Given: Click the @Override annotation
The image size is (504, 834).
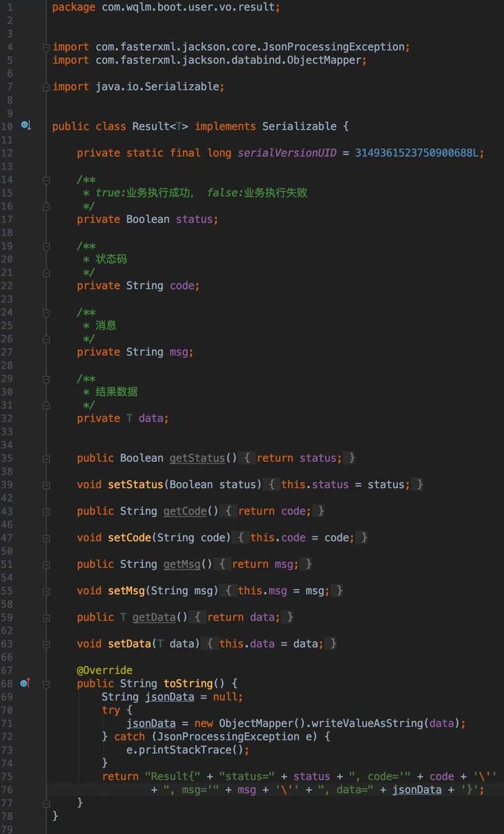Looking at the screenshot, I should coord(105,670).
